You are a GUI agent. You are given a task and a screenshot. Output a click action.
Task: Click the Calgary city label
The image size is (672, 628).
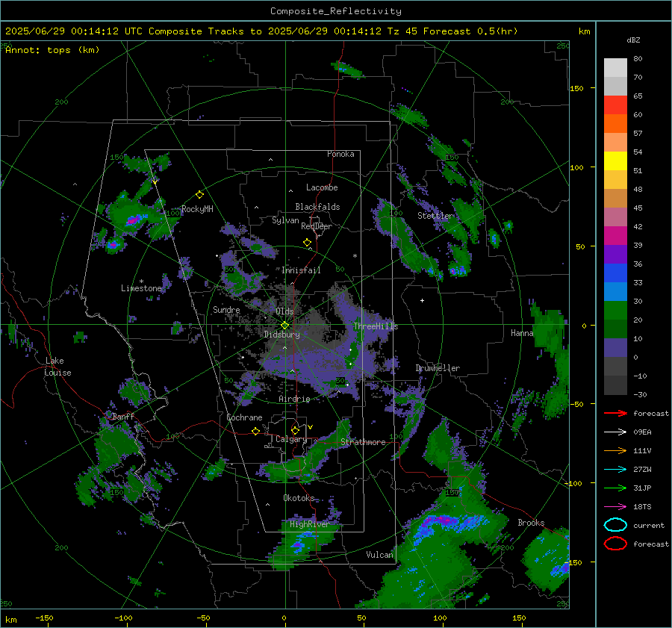tap(291, 439)
